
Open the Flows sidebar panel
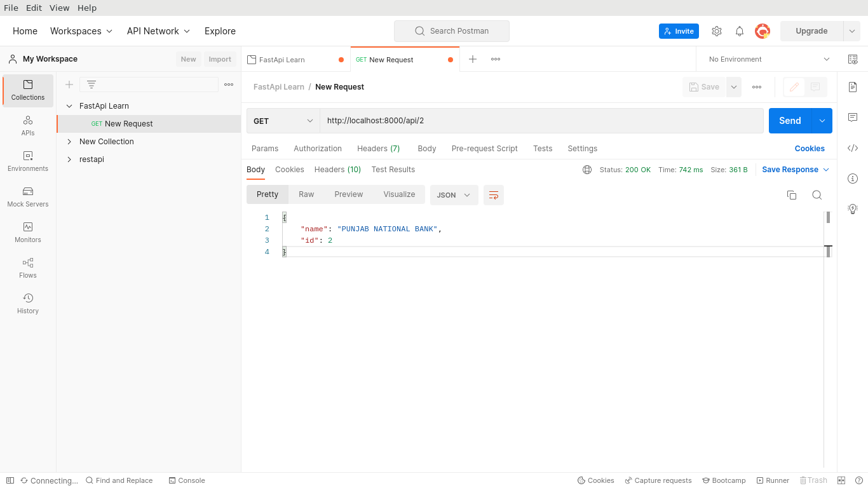click(28, 268)
